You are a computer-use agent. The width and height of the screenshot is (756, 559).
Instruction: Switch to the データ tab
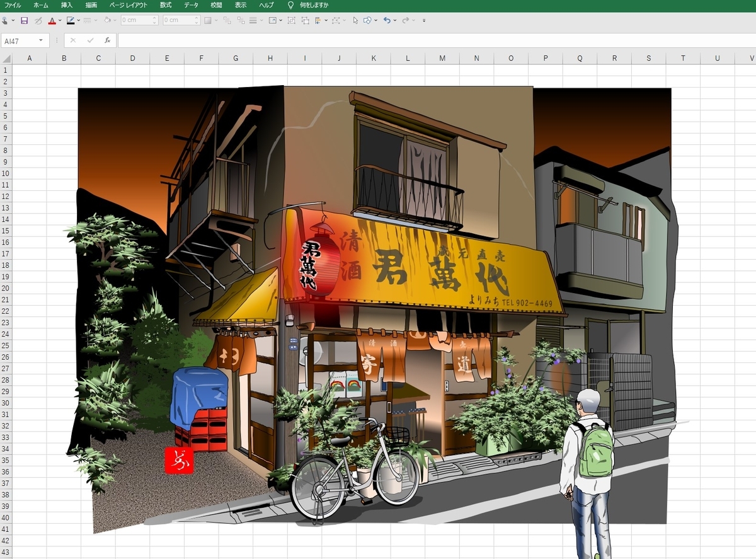pyautogui.click(x=191, y=4)
